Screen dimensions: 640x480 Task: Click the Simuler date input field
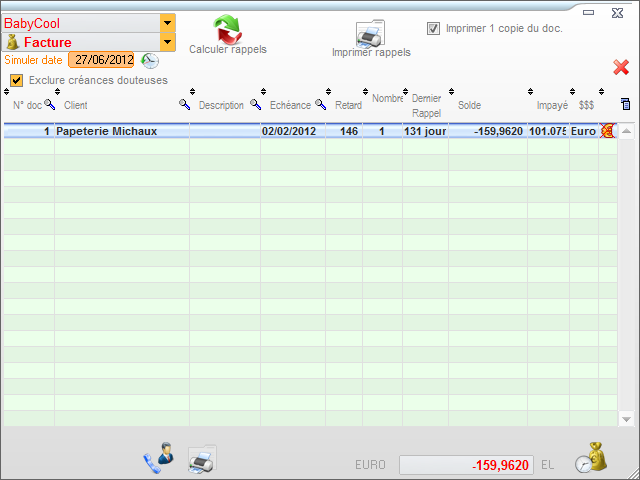(101, 60)
